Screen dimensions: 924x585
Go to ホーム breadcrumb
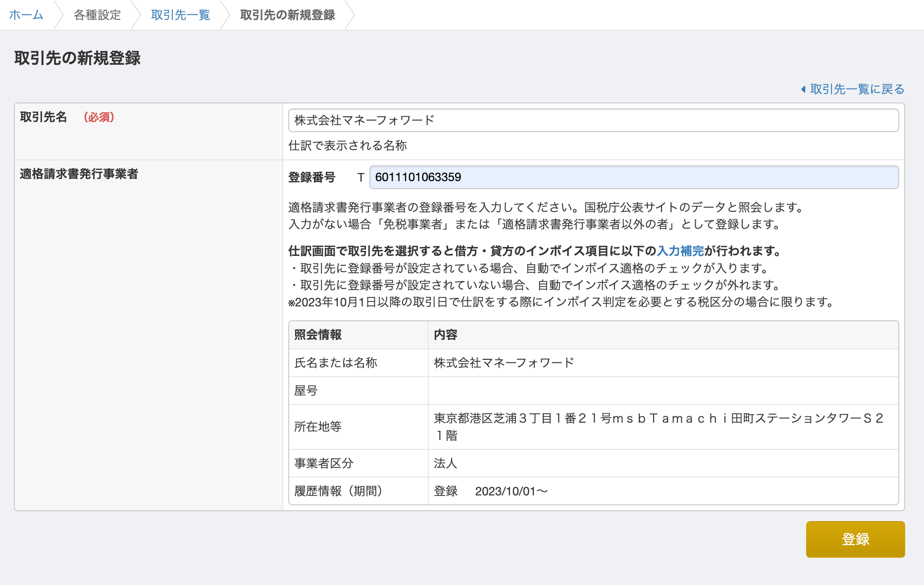coord(26,15)
